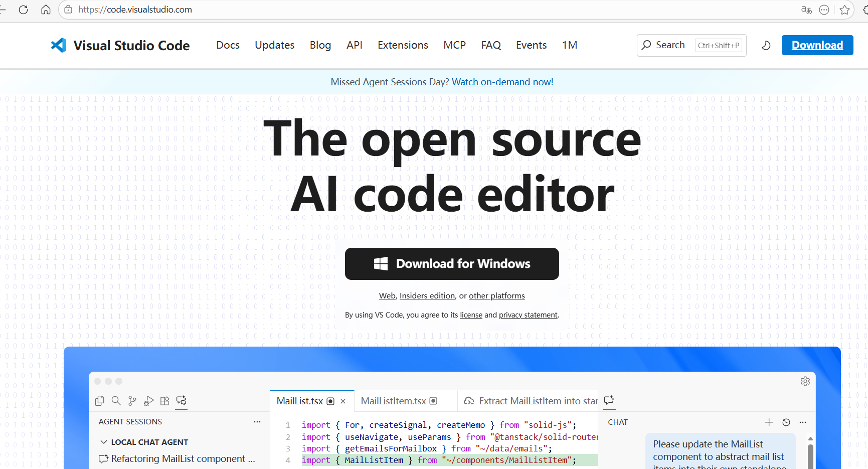Open Explorer files icon in editor mockup
The height and width of the screenshot is (469, 868).
pos(100,401)
